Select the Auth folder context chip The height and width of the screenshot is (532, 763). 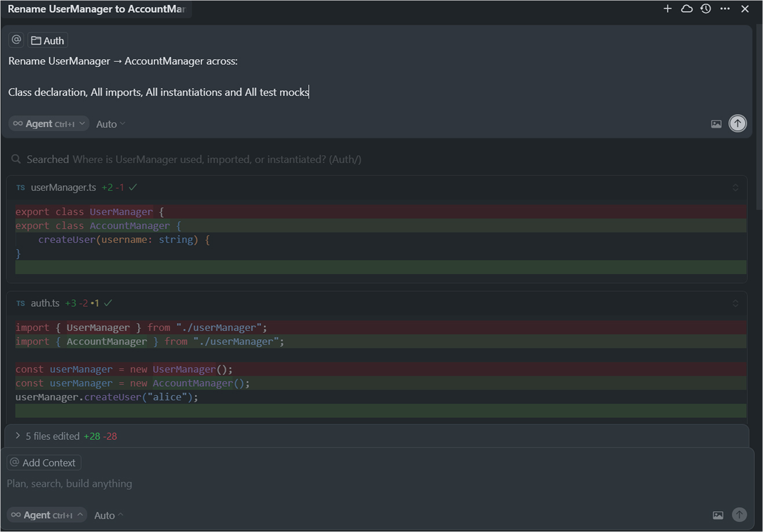pyautogui.click(x=48, y=41)
